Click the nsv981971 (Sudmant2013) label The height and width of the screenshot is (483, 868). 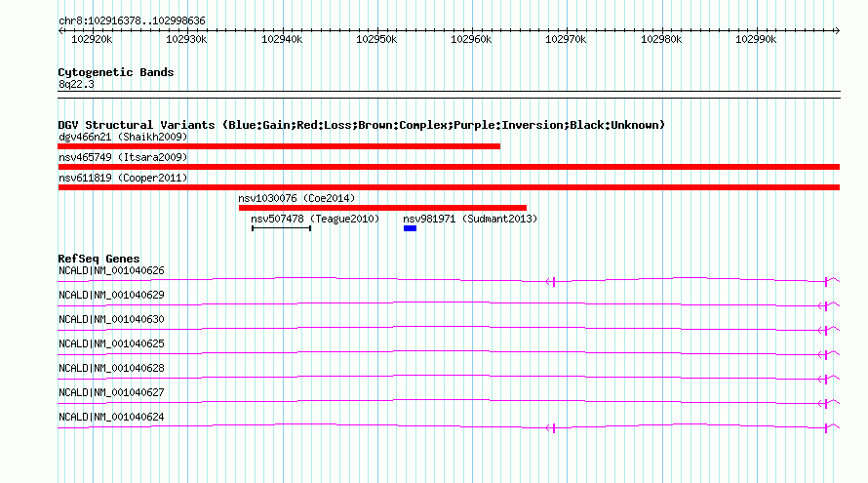tap(470, 219)
